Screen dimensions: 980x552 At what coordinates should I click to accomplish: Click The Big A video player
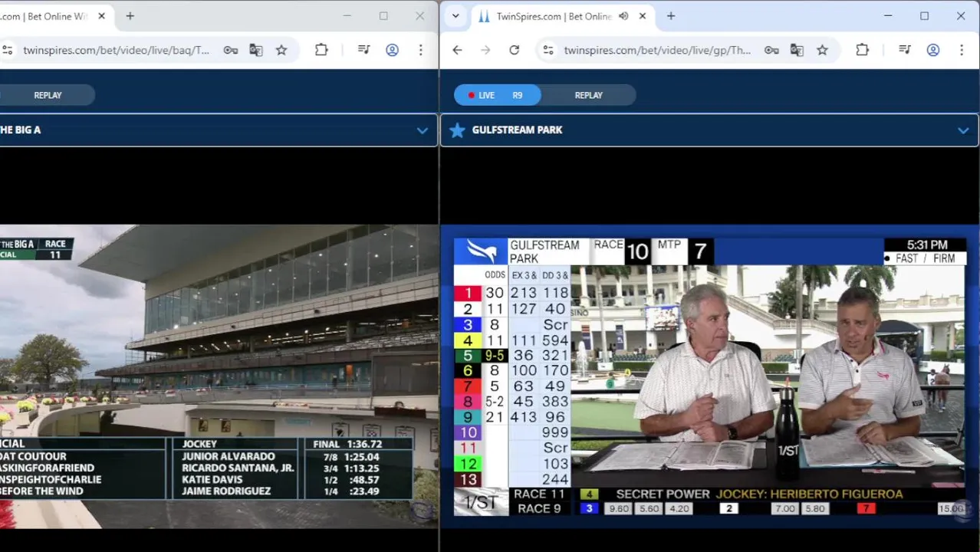tap(219, 376)
